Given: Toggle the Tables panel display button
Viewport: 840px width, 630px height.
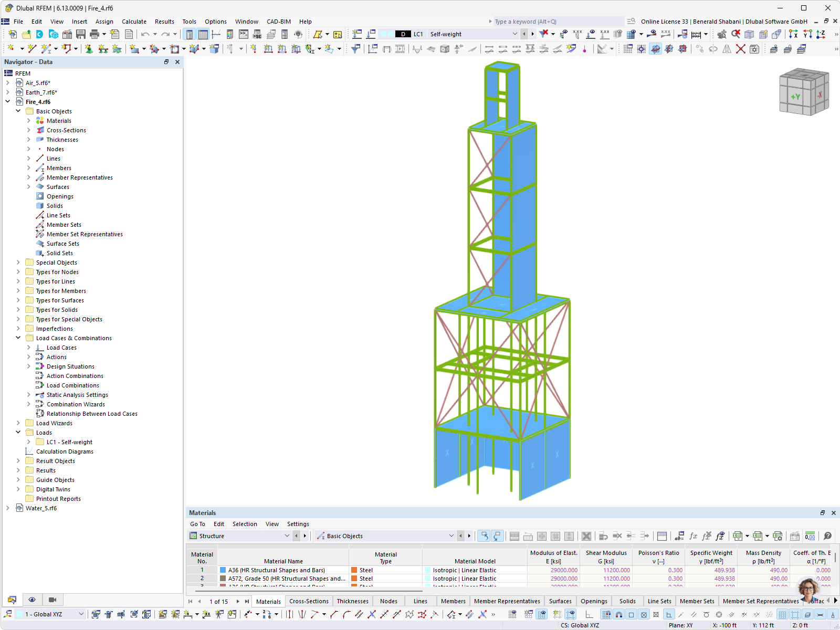Looking at the screenshot, I should coord(203,34).
